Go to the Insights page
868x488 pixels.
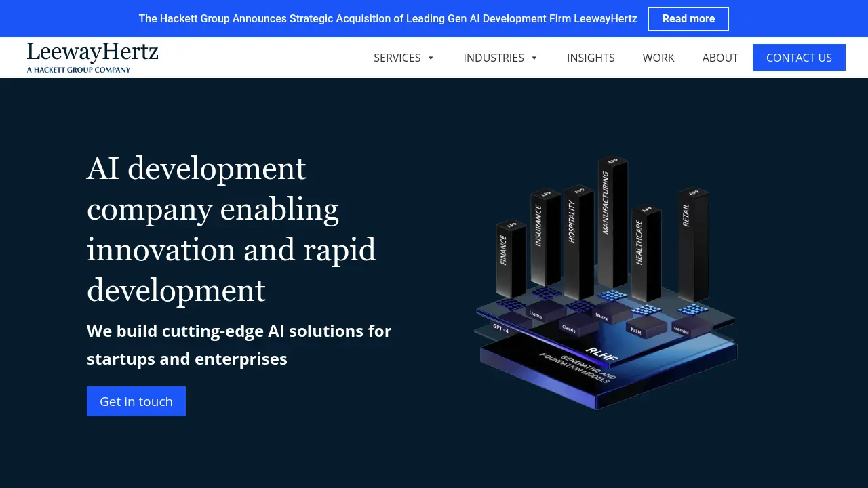pyautogui.click(x=591, y=58)
